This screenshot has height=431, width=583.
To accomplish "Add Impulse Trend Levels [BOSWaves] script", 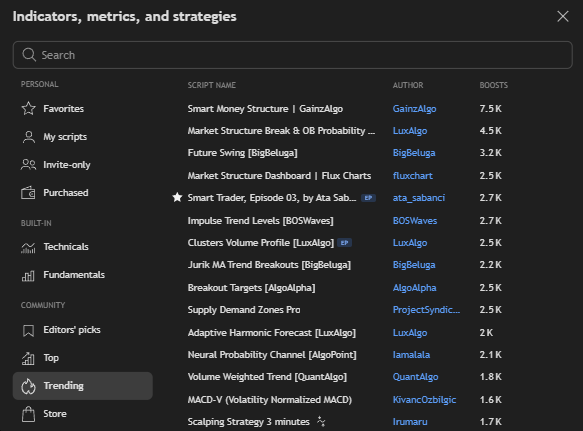I will [260, 221].
